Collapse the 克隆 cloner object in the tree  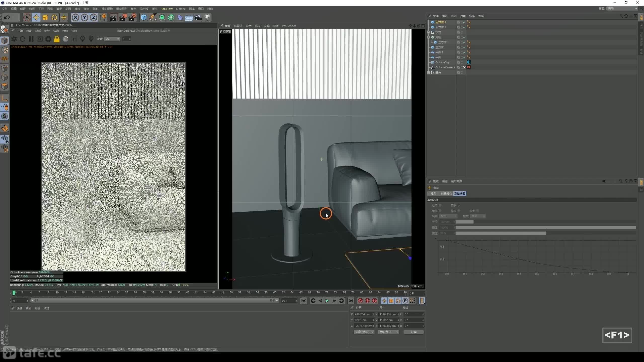pyautogui.click(x=429, y=37)
